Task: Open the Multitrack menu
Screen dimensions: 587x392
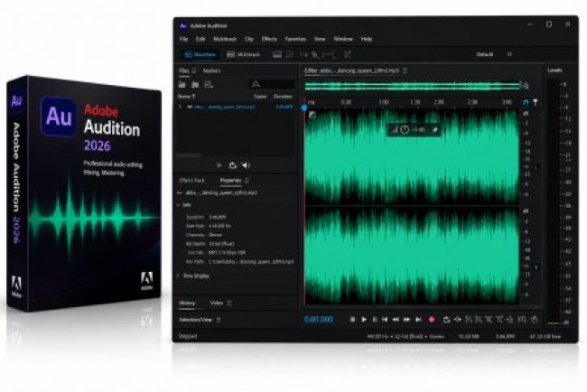Action: tap(225, 39)
